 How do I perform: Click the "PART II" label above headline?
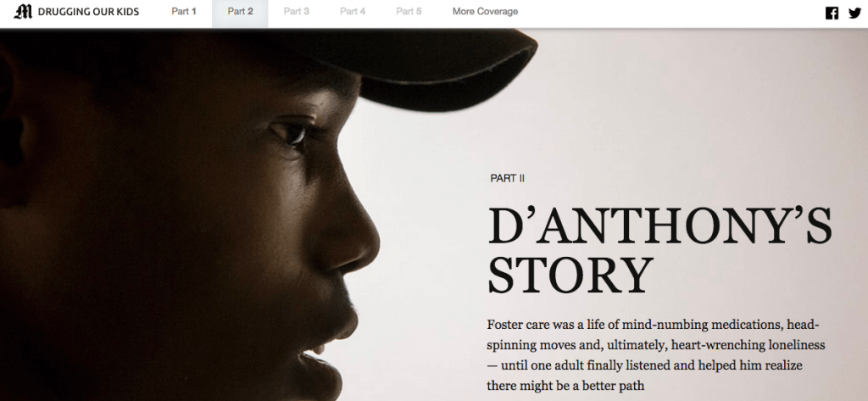(507, 178)
